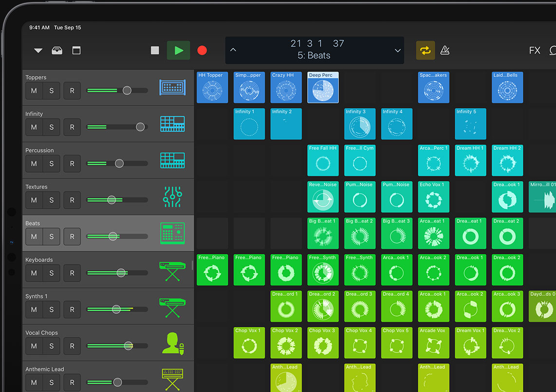Solo the Vocal Chops track
The width and height of the screenshot is (556, 392).
point(52,346)
